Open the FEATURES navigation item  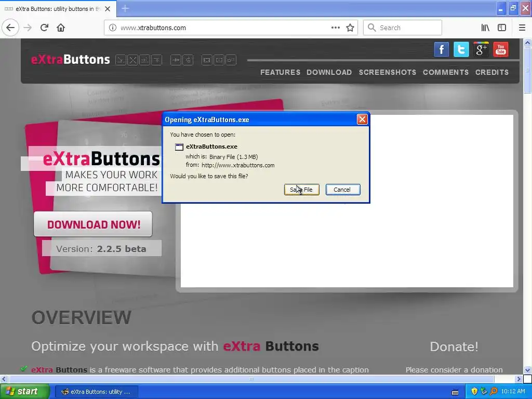[280, 72]
